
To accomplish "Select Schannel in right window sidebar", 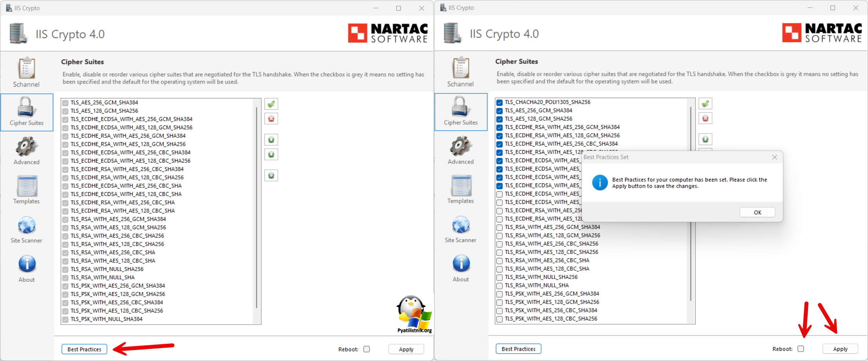I will (x=460, y=73).
